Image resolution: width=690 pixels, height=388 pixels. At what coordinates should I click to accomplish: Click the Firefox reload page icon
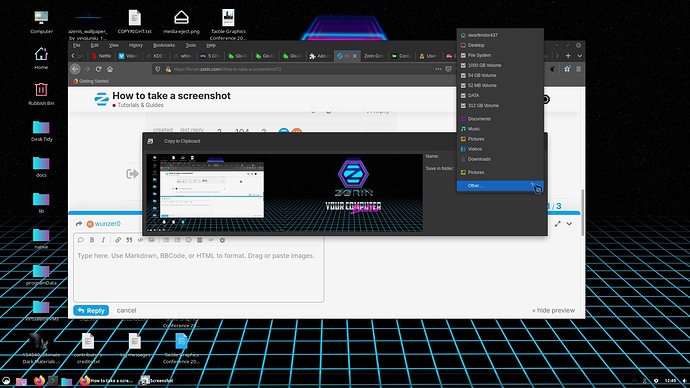pyautogui.click(x=99, y=69)
